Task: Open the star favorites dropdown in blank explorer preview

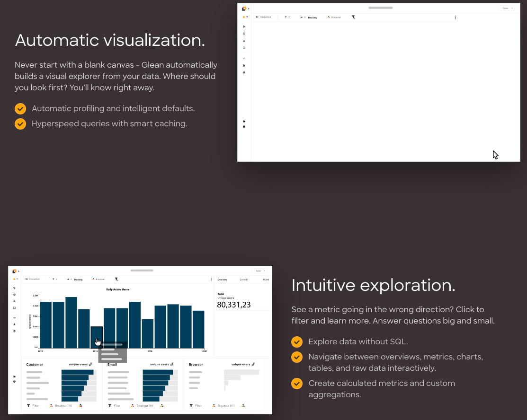Action: [245, 17]
